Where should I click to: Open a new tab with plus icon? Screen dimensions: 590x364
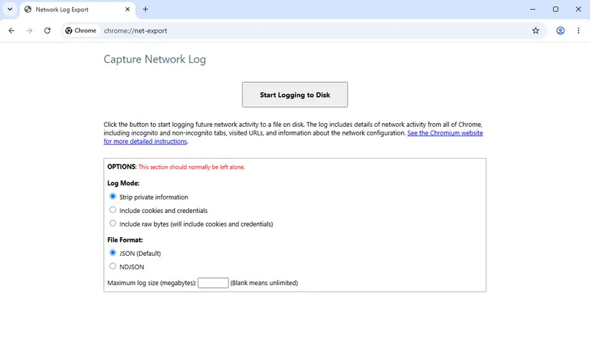(145, 9)
